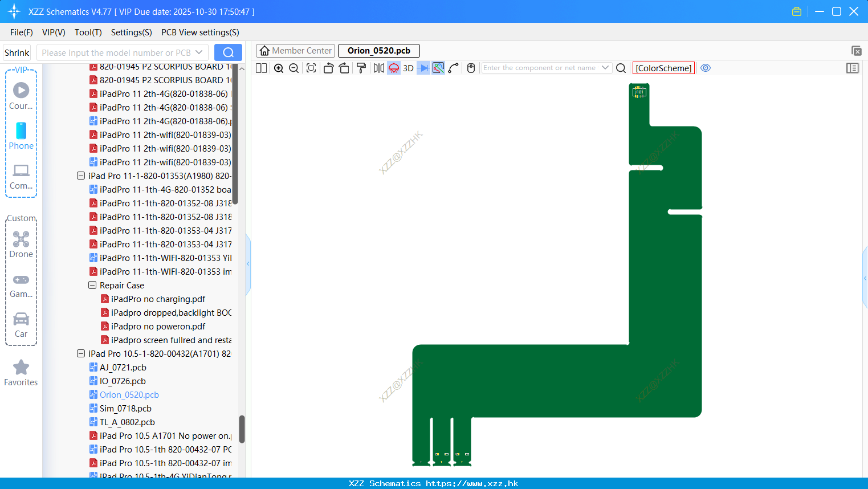This screenshot has width=868, height=489.
Task: Select the Game console category
Action: [x=21, y=286]
